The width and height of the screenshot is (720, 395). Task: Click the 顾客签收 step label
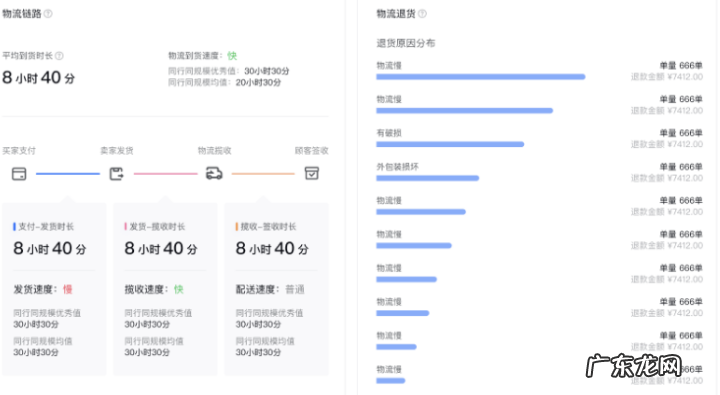pyautogui.click(x=312, y=151)
